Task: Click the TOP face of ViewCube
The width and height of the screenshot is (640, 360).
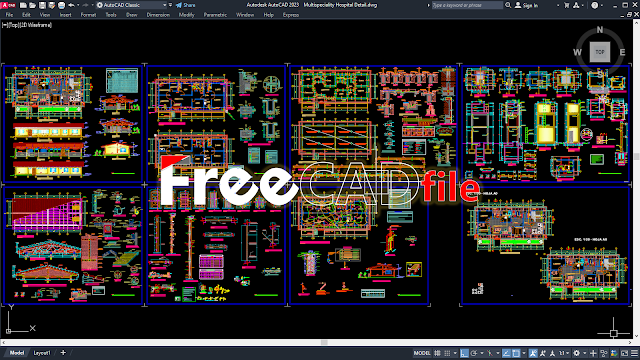Action: pos(600,52)
